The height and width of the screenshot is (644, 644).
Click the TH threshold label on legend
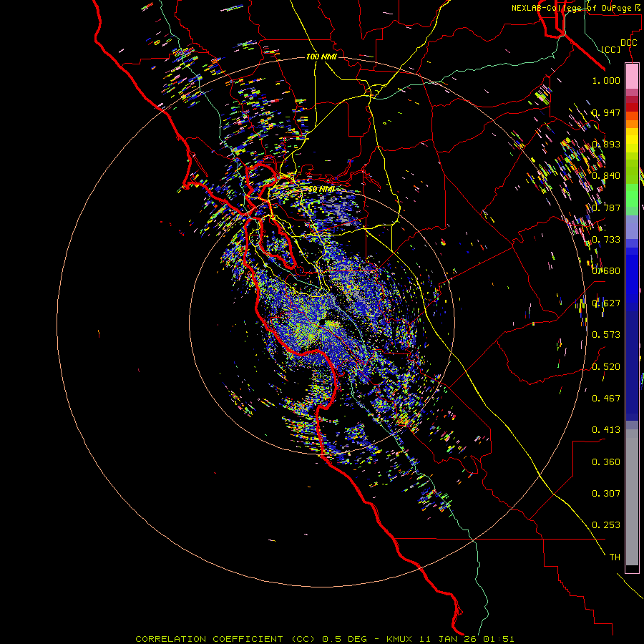[x=615, y=557]
